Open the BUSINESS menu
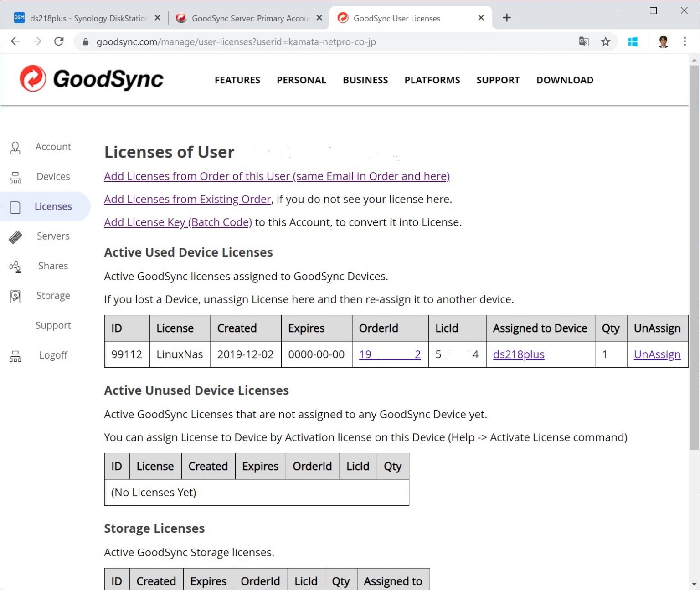This screenshot has height=590, width=700. [365, 80]
